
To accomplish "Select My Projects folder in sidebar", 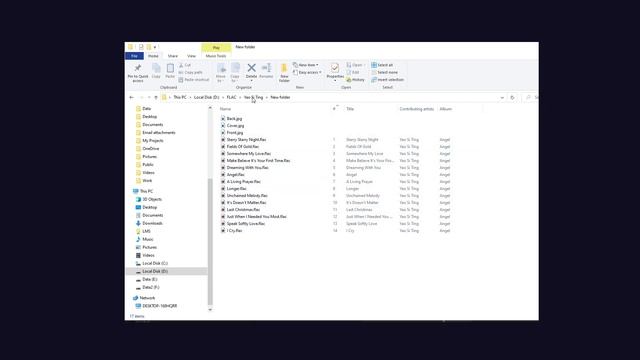I will (x=149, y=141).
